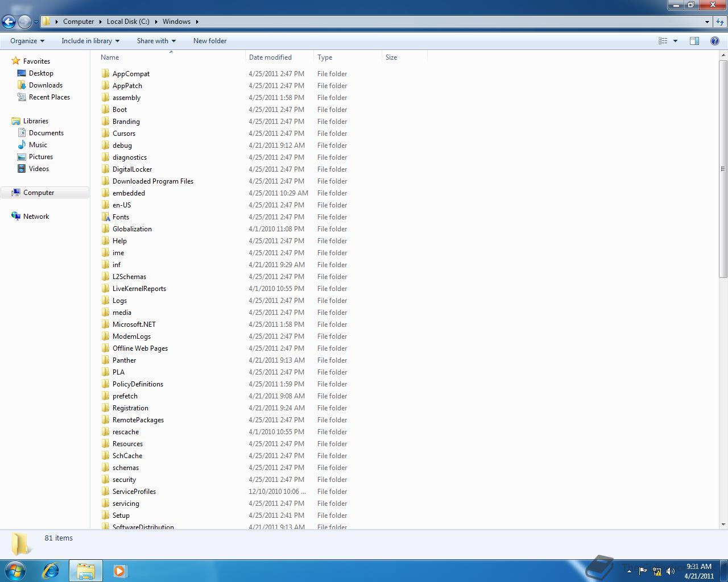This screenshot has width=728, height=582.
Task: Click the network tray icon
Action: (657, 571)
